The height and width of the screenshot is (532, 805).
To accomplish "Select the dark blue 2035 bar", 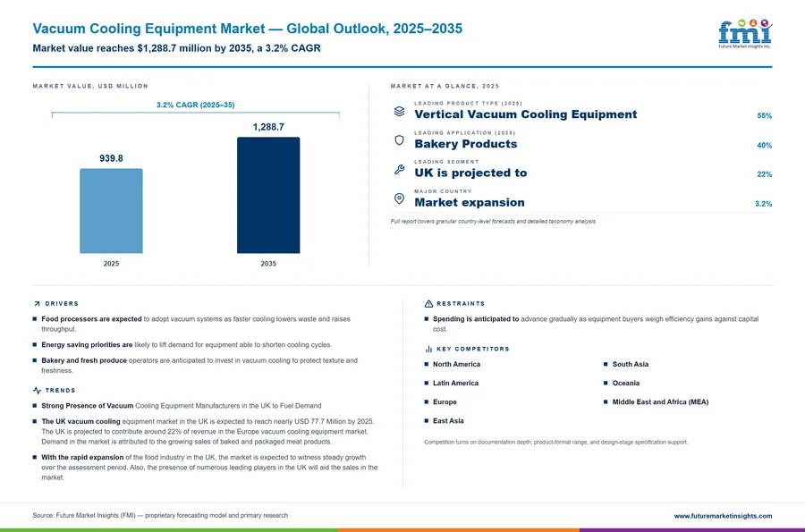I will pos(268,195).
